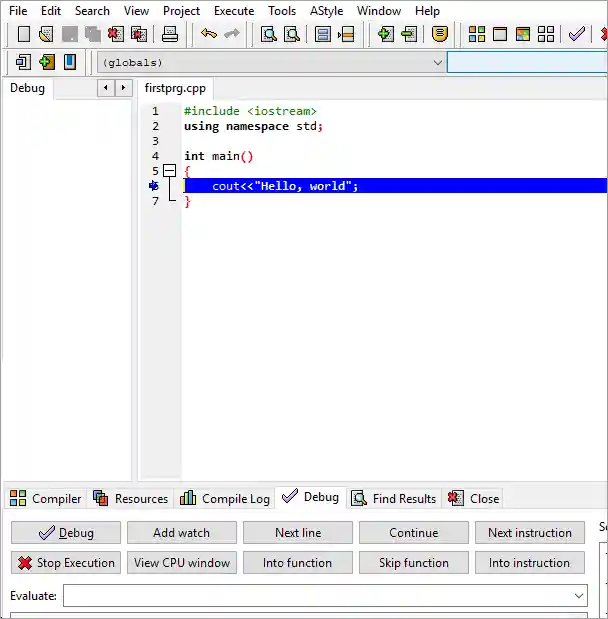The height and width of the screenshot is (619, 608).
Task: Click the Add watch button
Action: (x=182, y=533)
